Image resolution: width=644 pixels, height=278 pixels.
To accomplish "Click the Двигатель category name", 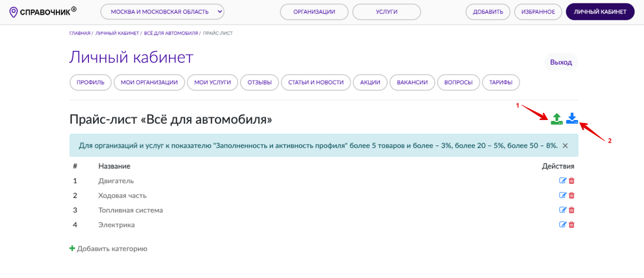I will tap(116, 181).
